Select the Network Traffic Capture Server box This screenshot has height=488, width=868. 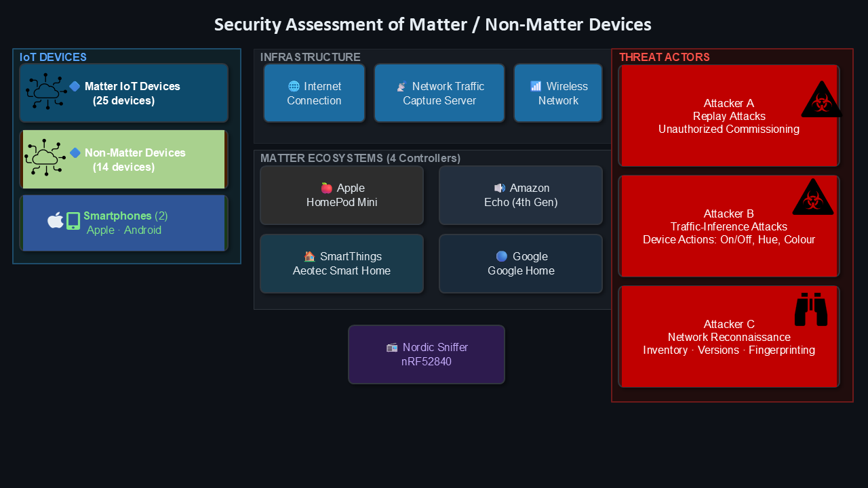(439, 93)
